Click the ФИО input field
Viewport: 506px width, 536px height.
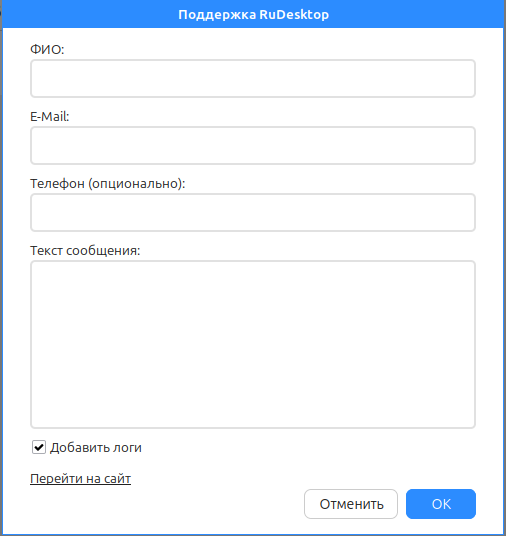pyautogui.click(x=253, y=79)
